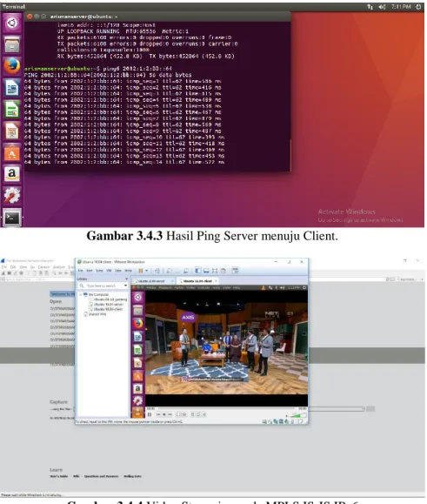Open System Settings in the VMware guest launcher
The width and height of the screenshot is (427, 504).
pos(138,400)
